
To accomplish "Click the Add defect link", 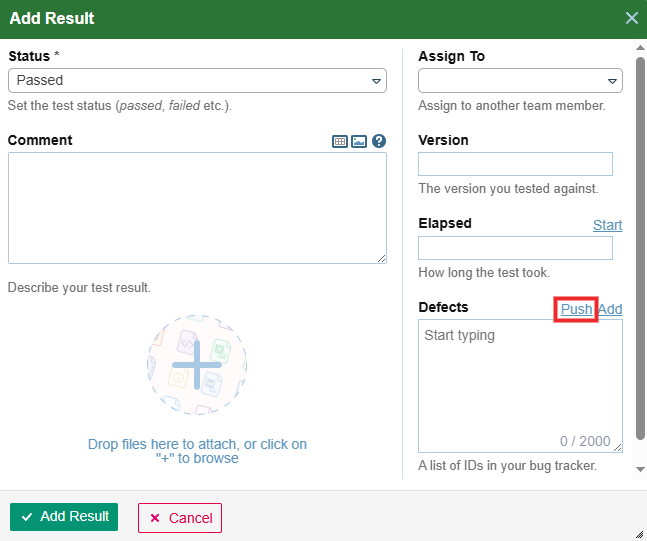I will click(x=610, y=309).
